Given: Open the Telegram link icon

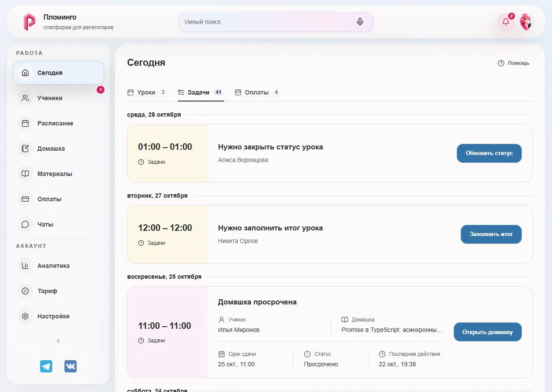Looking at the screenshot, I should (x=46, y=366).
